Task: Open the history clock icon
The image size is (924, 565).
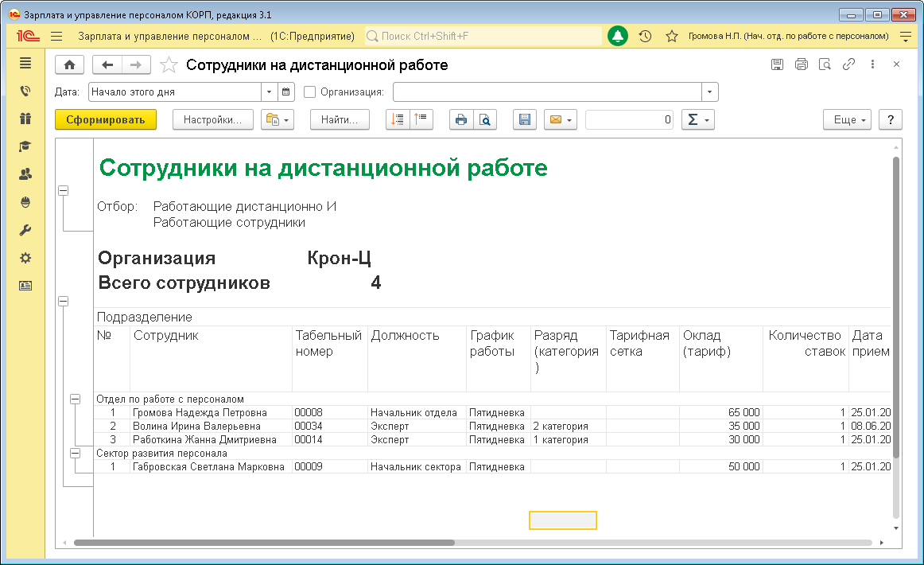Action: pos(646,36)
